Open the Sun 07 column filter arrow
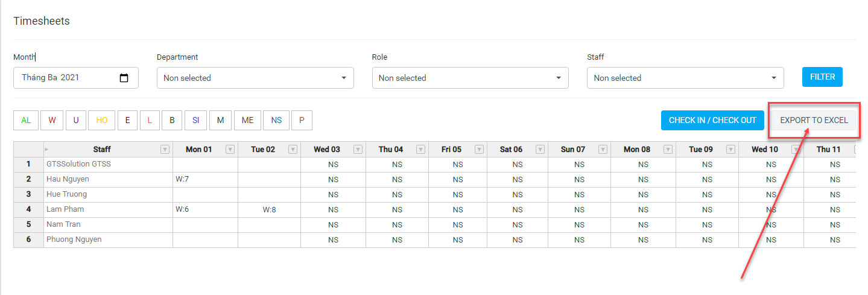Screen dimensions: 868x295 point(603,150)
